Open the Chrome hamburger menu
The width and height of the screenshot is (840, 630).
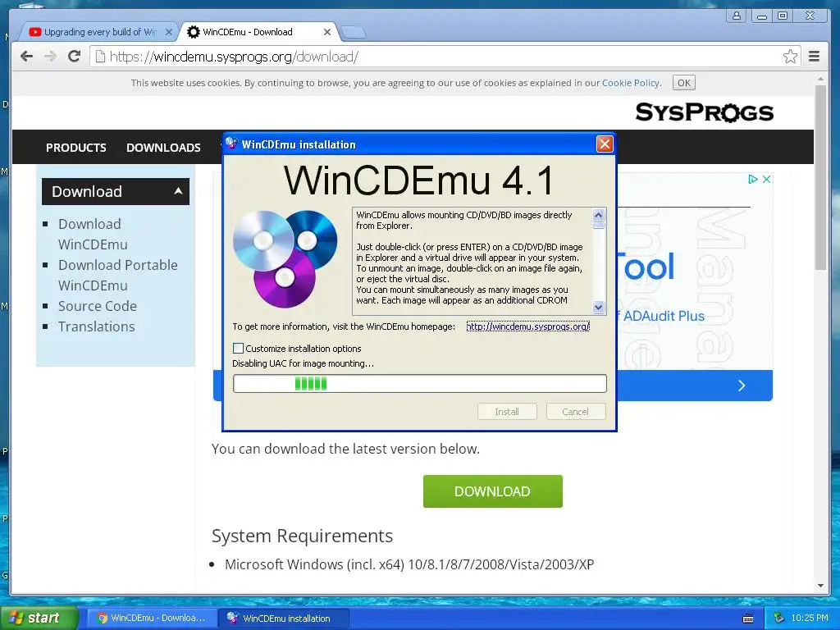coord(815,57)
